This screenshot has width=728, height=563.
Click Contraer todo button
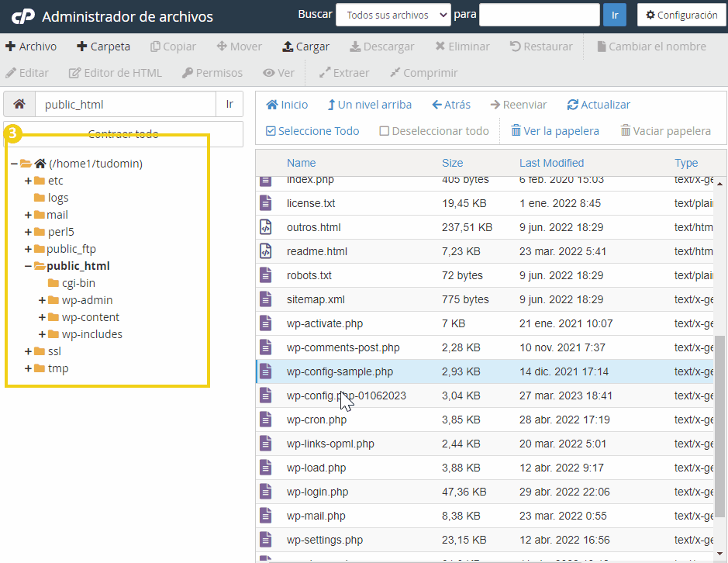pyautogui.click(x=123, y=134)
